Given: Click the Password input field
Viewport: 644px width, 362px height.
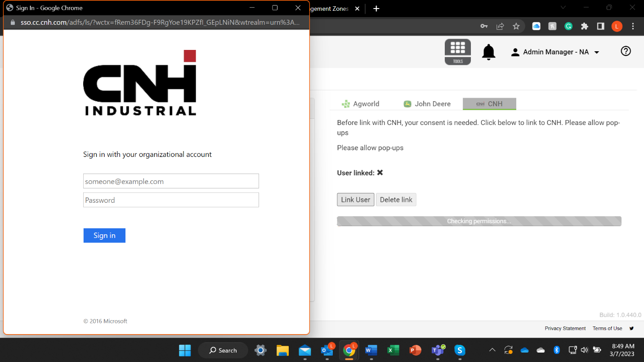Looking at the screenshot, I should coord(171,200).
